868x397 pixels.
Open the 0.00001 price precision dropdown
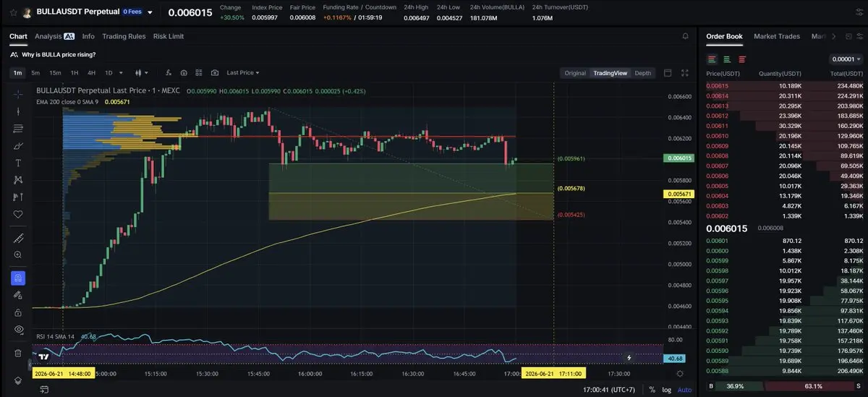[846, 59]
